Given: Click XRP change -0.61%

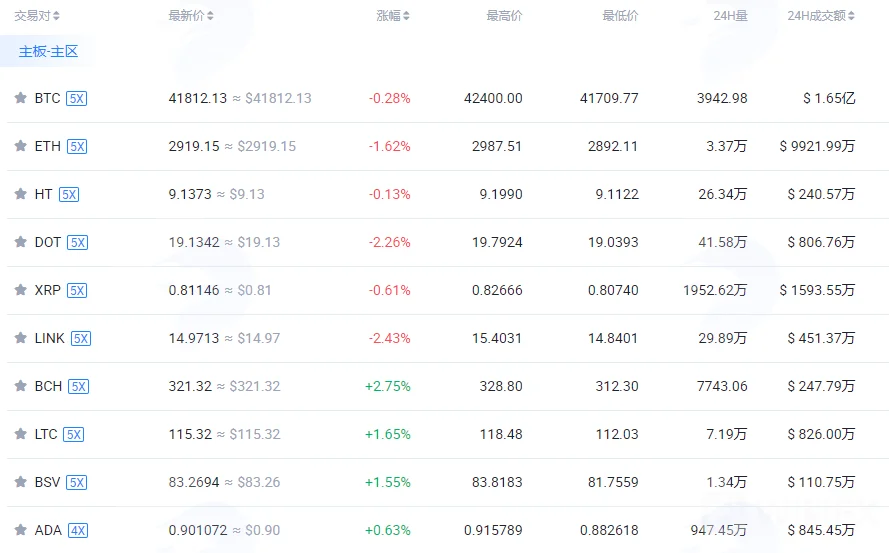Looking at the screenshot, I should click(390, 290).
